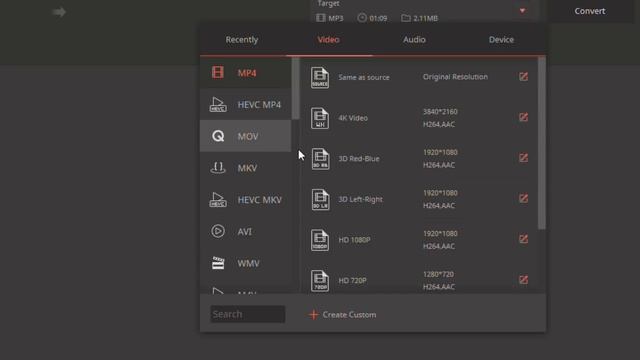Image resolution: width=640 pixels, height=360 pixels.
Task: Edit the Same as source preset settings
Action: click(523, 76)
